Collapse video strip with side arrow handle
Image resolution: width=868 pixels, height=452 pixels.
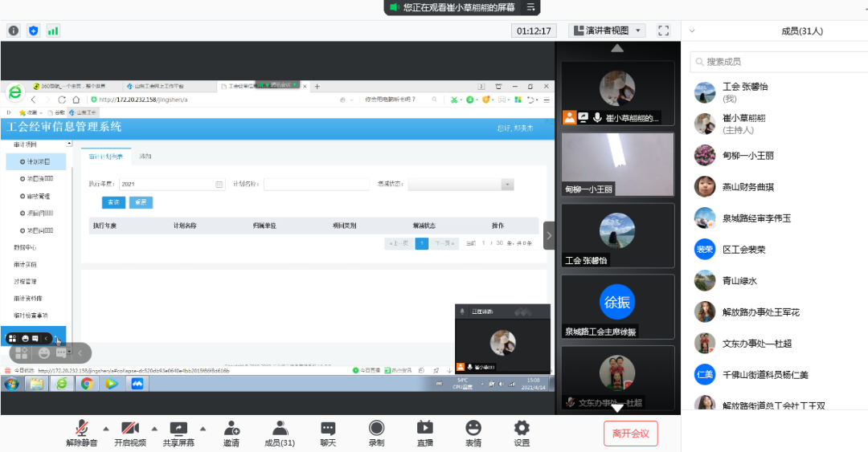click(549, 235)
